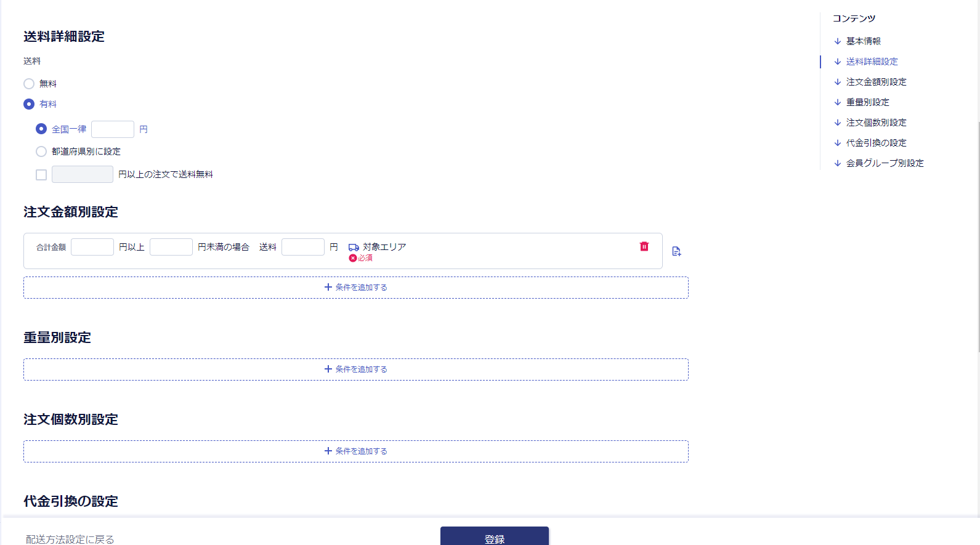The image size is (980, 545).
Task: Click the add-document icon beside condition row
Action: tap(676, 251)
